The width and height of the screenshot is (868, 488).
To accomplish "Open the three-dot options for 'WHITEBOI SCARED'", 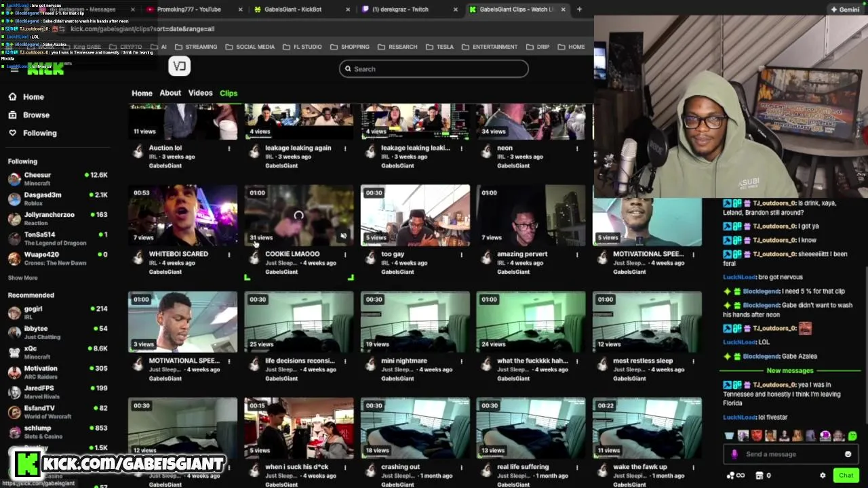I will (229, 255).
